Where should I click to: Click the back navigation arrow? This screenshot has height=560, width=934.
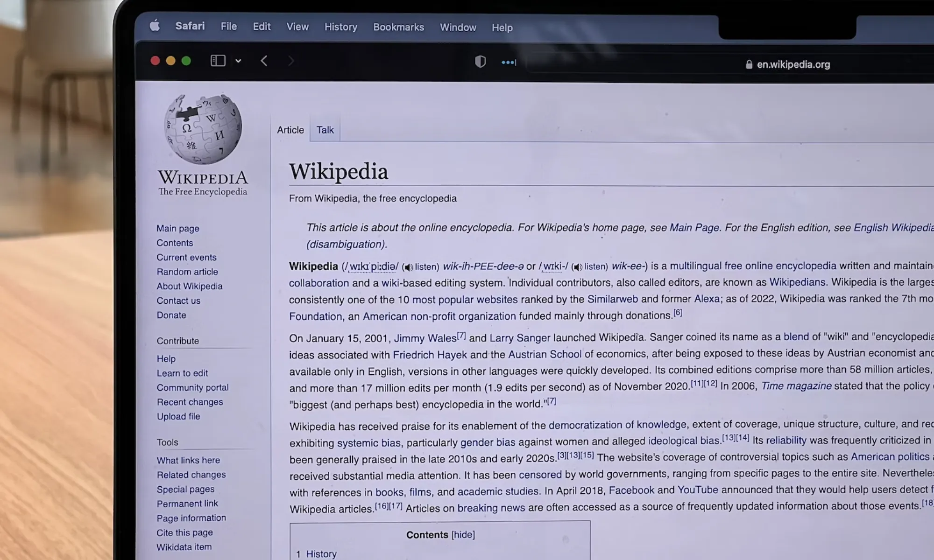point(264,61)
